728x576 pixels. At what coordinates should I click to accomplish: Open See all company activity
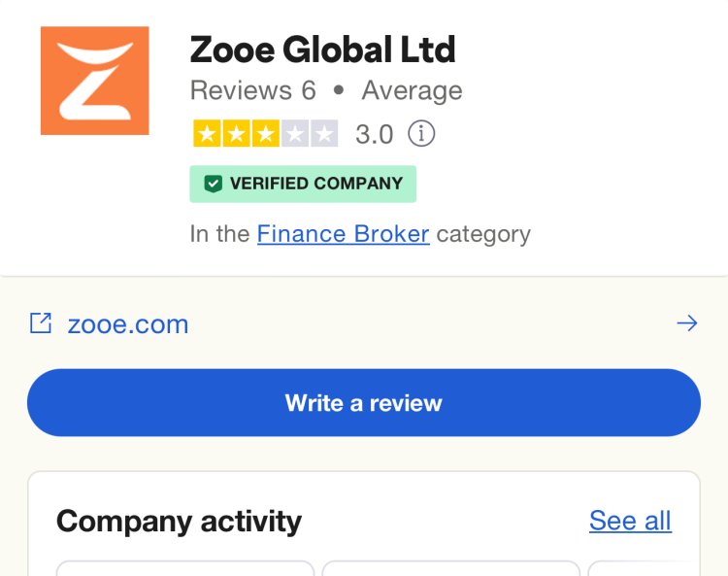pyautogui.click(x=630, y=521)
